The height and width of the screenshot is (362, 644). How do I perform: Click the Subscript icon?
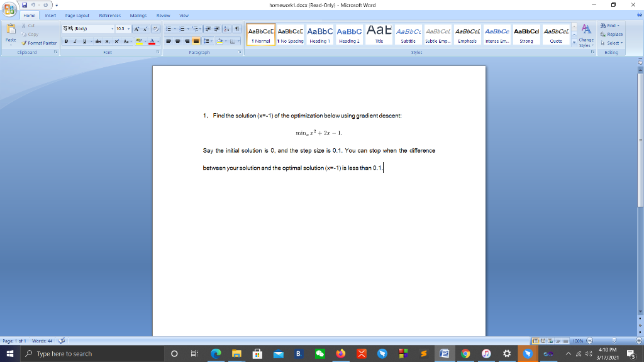[108, 41]
